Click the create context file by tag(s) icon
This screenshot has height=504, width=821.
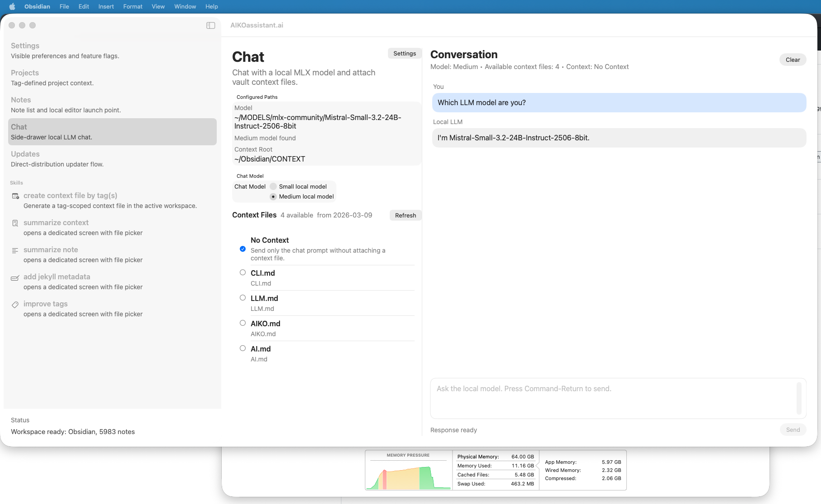coord(15,196)
